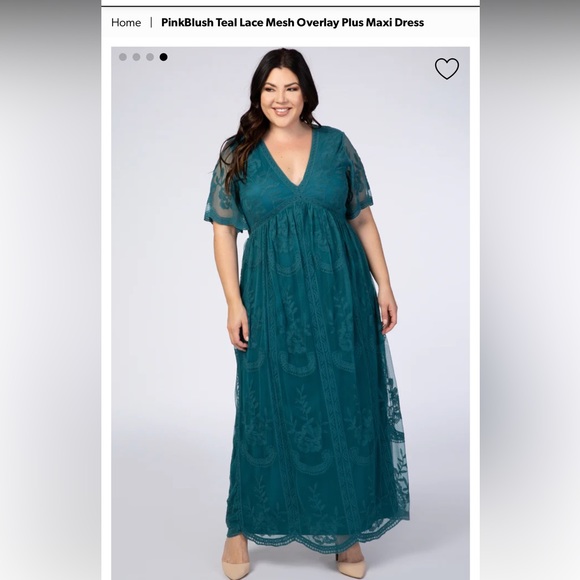Click the breadcrumb divider next to Home

coord(151,23)
